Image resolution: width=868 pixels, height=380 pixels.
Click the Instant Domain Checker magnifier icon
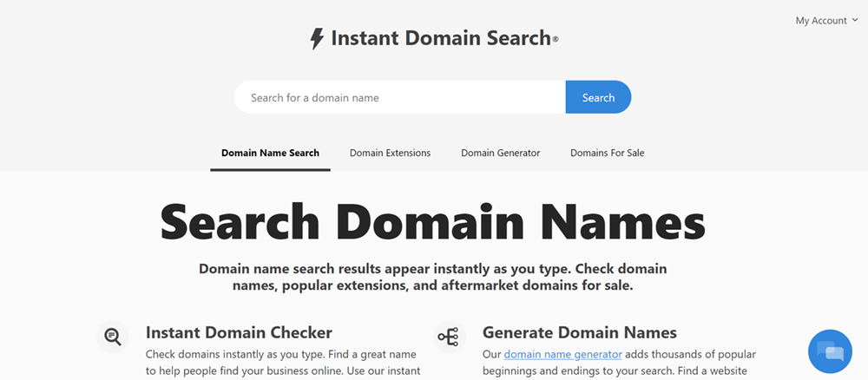click(113, 337)
